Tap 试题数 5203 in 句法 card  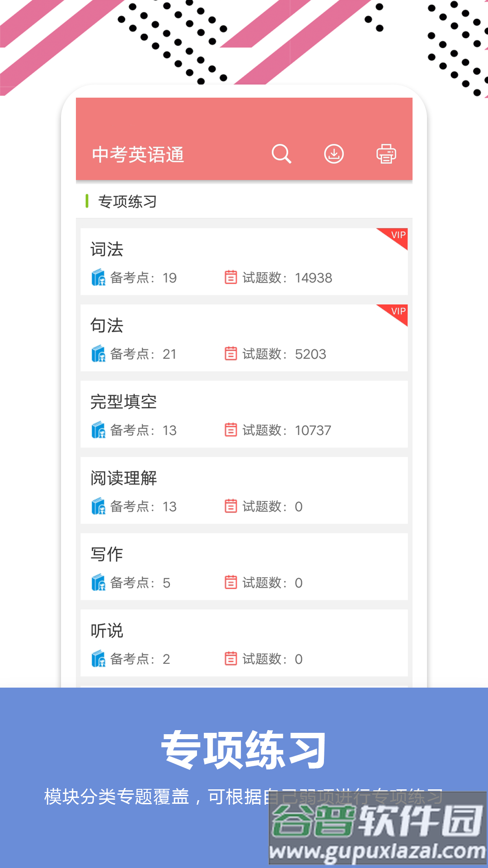click(x=284, y=354)
